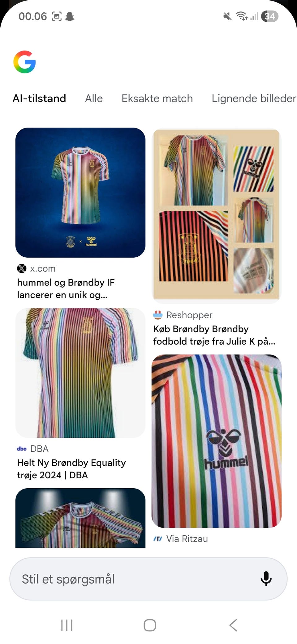Open the hummel logo closeup striped thumbnail
Image resolution: width=297 pixels, height=644 pixels.
click(217, 441)
